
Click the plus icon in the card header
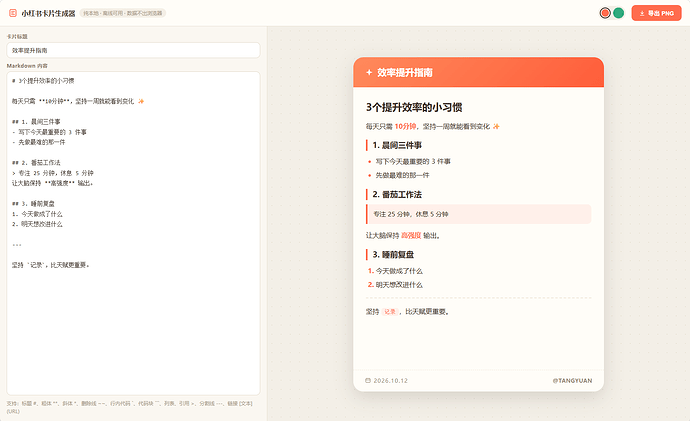(x=369, y=73)
